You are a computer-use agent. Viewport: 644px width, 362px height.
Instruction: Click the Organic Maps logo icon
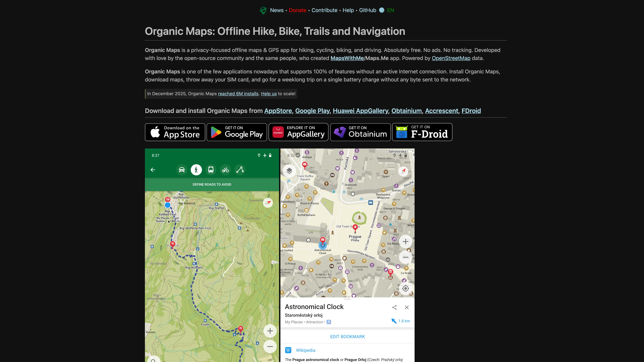pyautogui.click(x=263, y=10)
